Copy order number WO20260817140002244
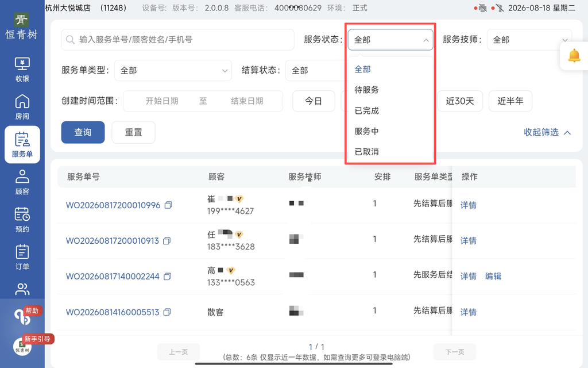588x368 pixels. [168, 277]
